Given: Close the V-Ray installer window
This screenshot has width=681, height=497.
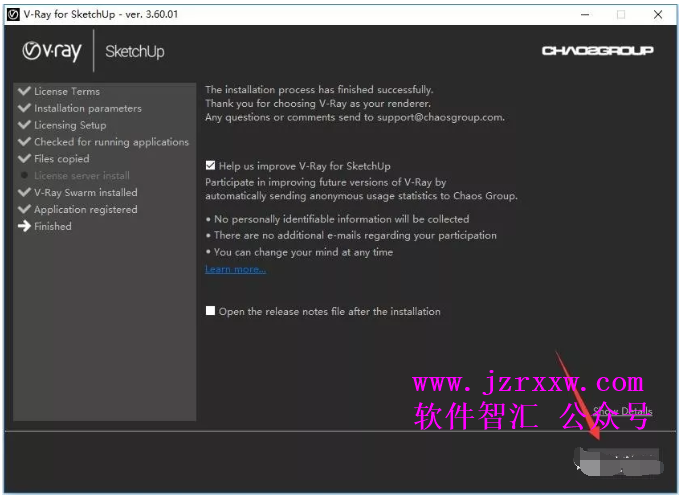Looking at the screenshot, I should (658, 14).
